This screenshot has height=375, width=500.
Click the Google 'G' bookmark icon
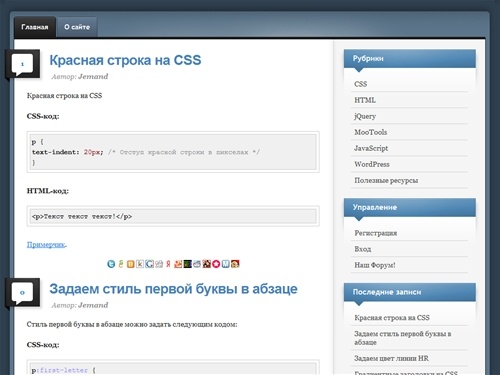click(x=149, y=264)
